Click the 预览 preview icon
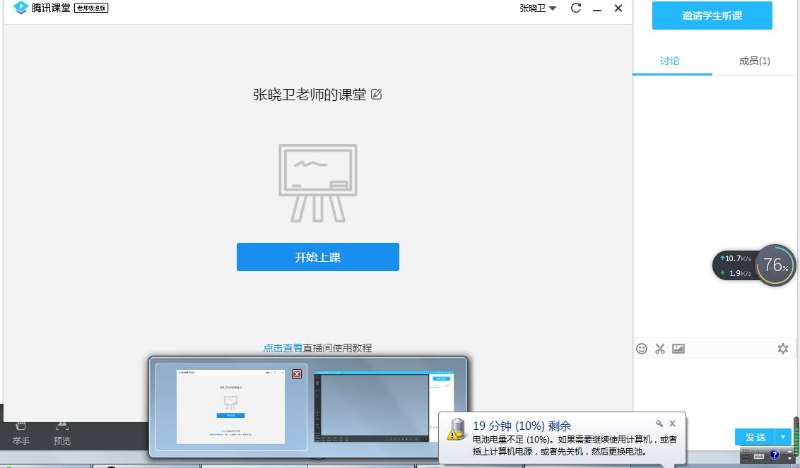800x468 pixels. click(x=62, y=432)
